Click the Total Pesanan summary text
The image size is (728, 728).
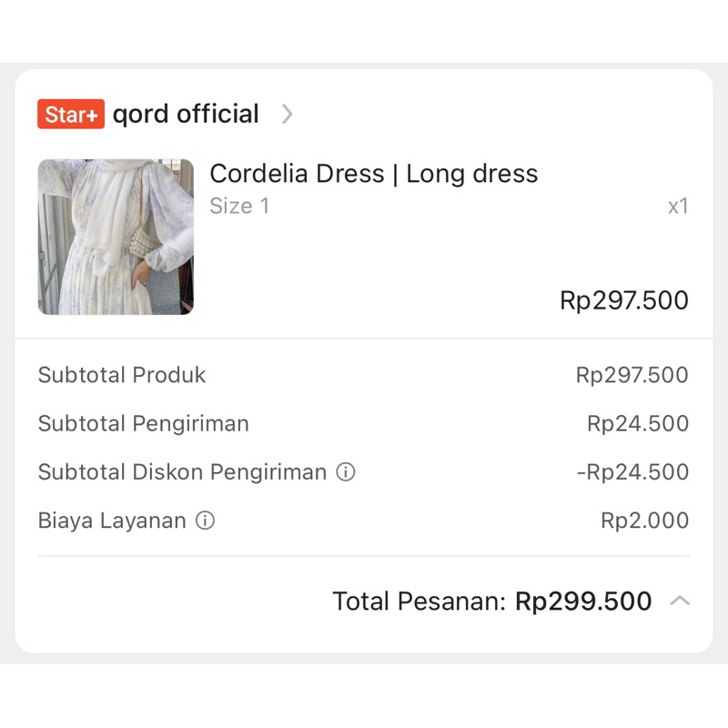pos(421,601)
